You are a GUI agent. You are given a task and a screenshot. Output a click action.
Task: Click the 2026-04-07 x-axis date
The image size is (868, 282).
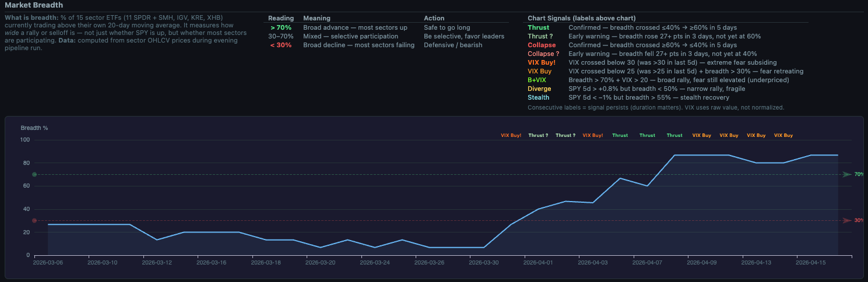pos(648,262)
